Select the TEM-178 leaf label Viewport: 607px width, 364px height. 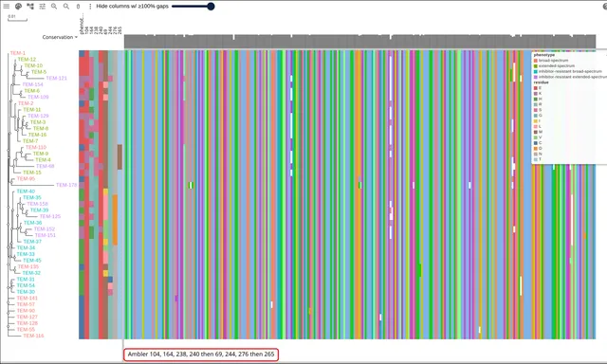tap(66, 185)
